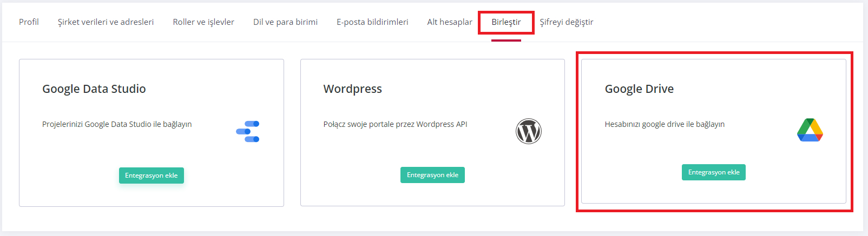Click the Google Drive logo icon
The height and width of the screenshot is (236, 868).
point(810,130)
